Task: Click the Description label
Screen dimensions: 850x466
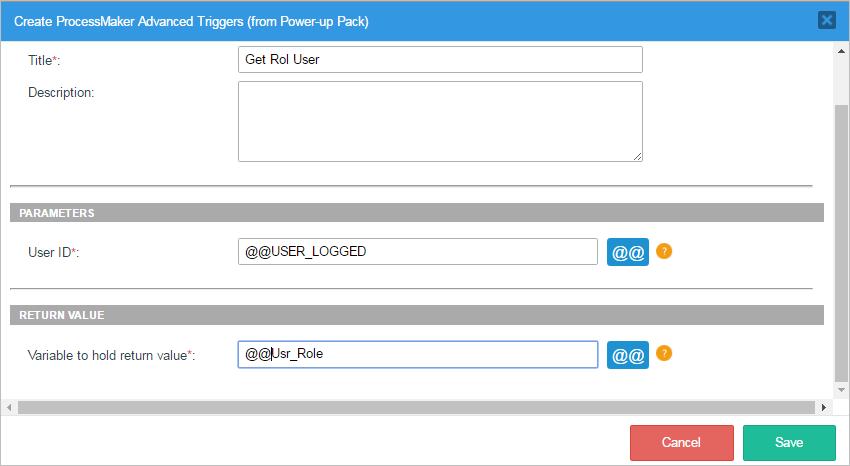Action: pyautogui.click(x=61, y=93)
